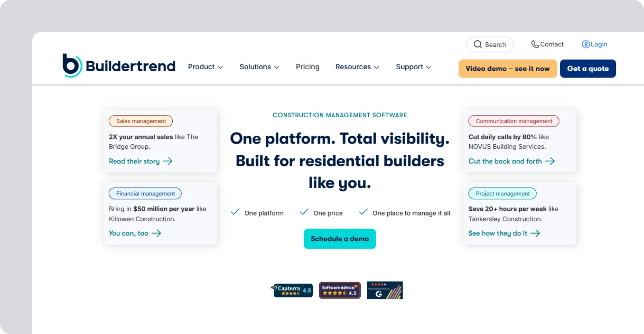Click the Save 20+ hours per week text
Screen dimensions: 644x334
click(x=508, y=209)
